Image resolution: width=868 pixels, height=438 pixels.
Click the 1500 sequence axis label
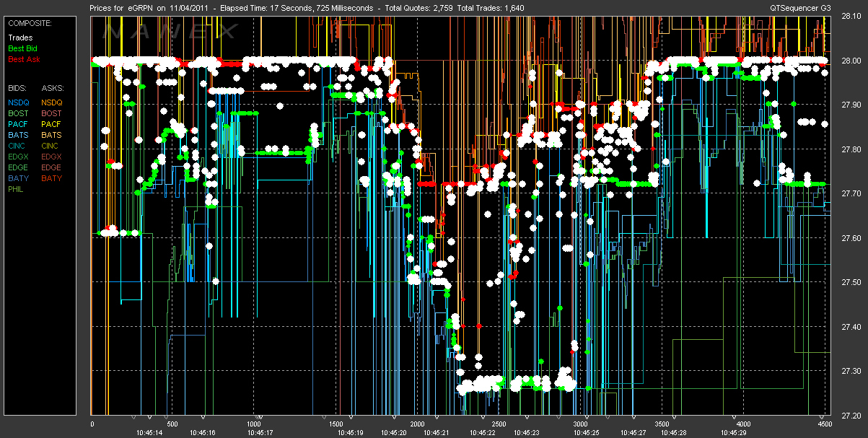tap(336, 424)
